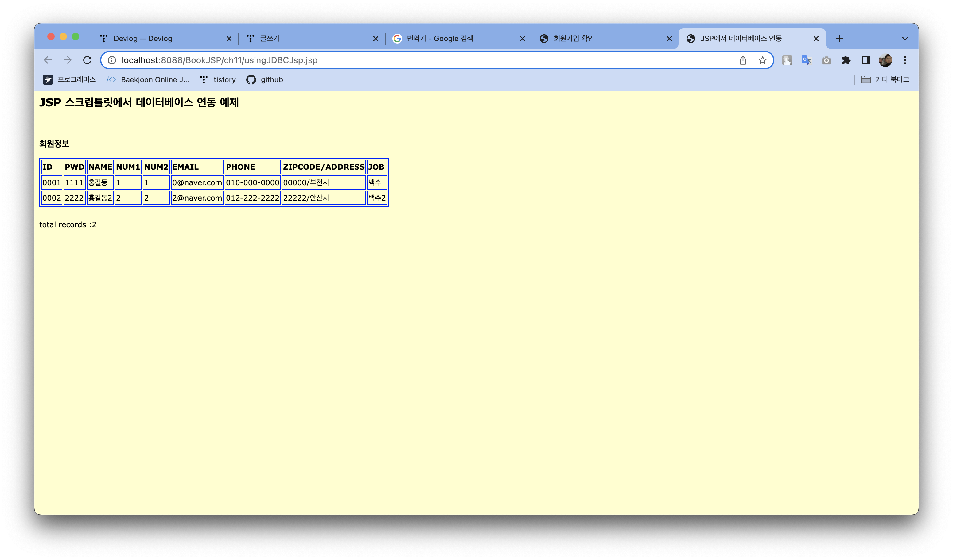Open the 프로그래머스 bookmark

[x=70, y=79]
